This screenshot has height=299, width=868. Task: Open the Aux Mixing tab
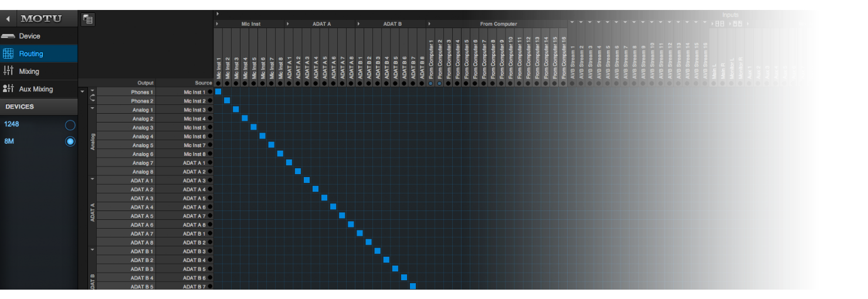coord(36,89)
